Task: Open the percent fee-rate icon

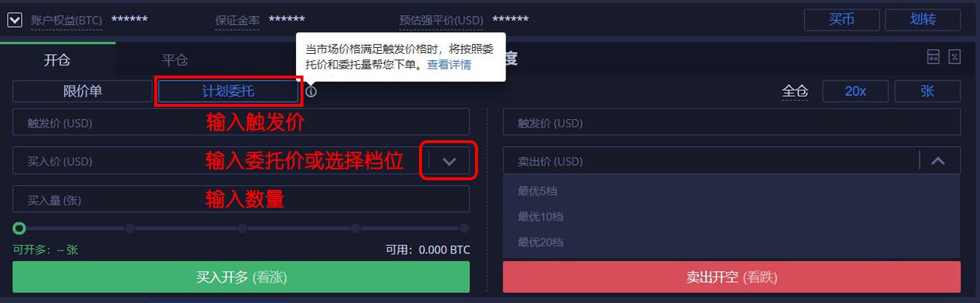Action: 955,57
